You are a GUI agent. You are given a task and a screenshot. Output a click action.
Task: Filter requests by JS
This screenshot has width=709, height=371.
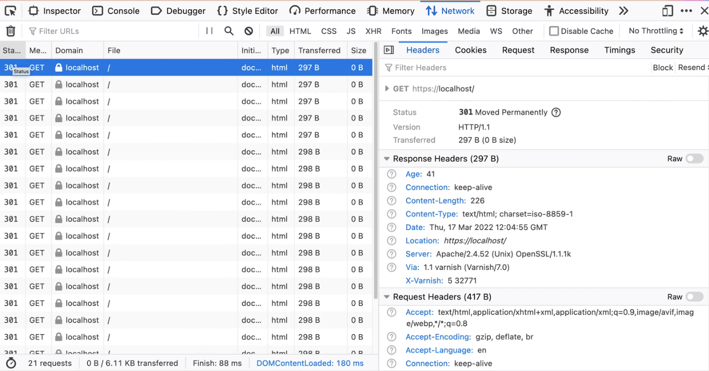pos(351,31)
